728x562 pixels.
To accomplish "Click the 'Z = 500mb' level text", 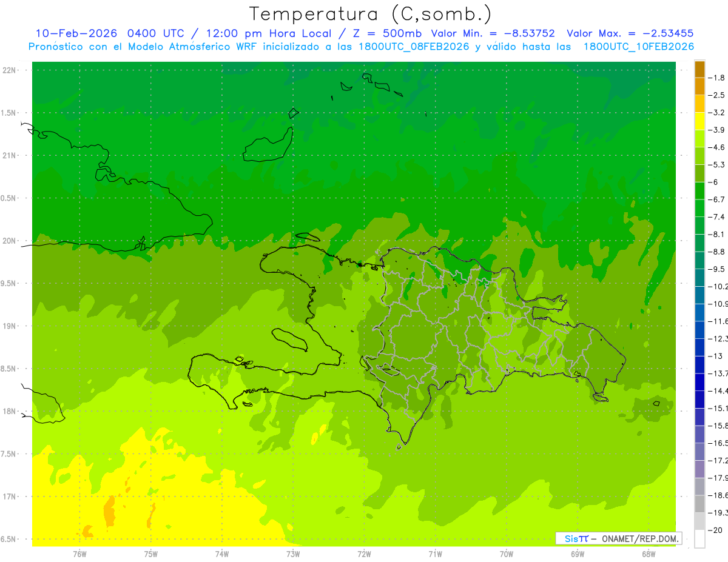I will tap(386, 33).
